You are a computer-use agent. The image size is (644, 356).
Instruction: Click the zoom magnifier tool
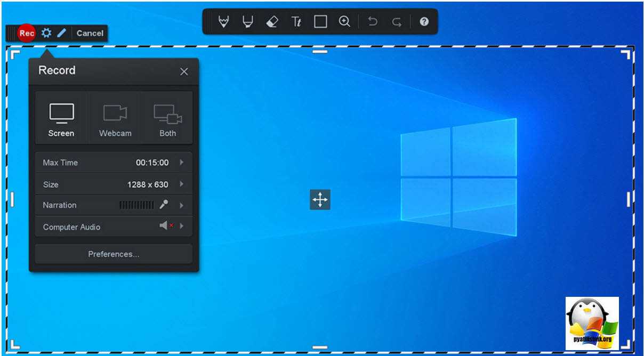(345, 22)
